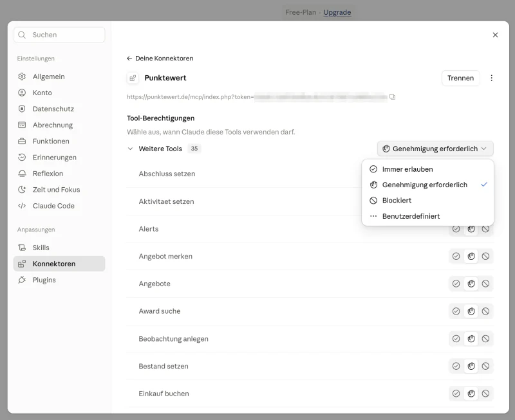Click the Reflexion sidebar icon
The image size is (515, 420).
tap(22, 174)
